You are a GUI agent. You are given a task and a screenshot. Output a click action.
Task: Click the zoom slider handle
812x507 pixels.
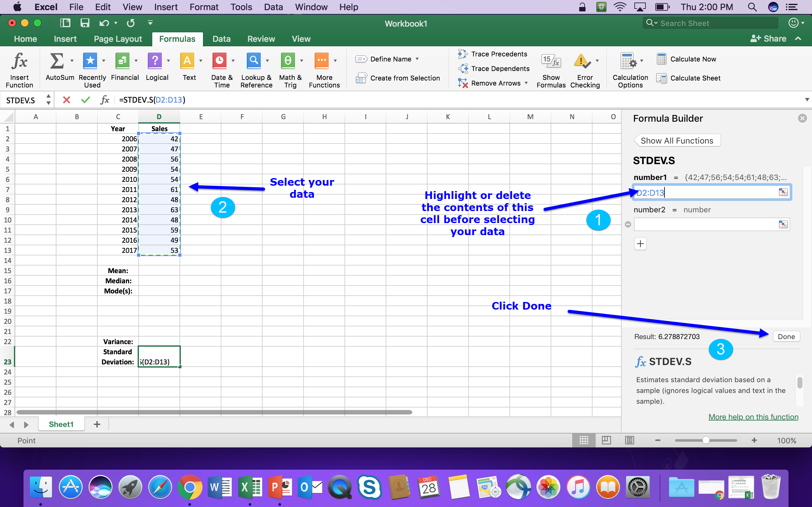point(706,440)
